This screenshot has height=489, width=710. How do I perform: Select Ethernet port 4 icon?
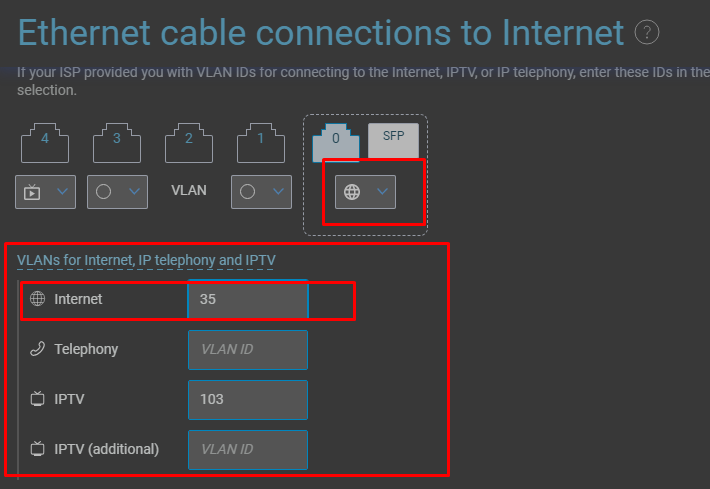coord(45,143)
